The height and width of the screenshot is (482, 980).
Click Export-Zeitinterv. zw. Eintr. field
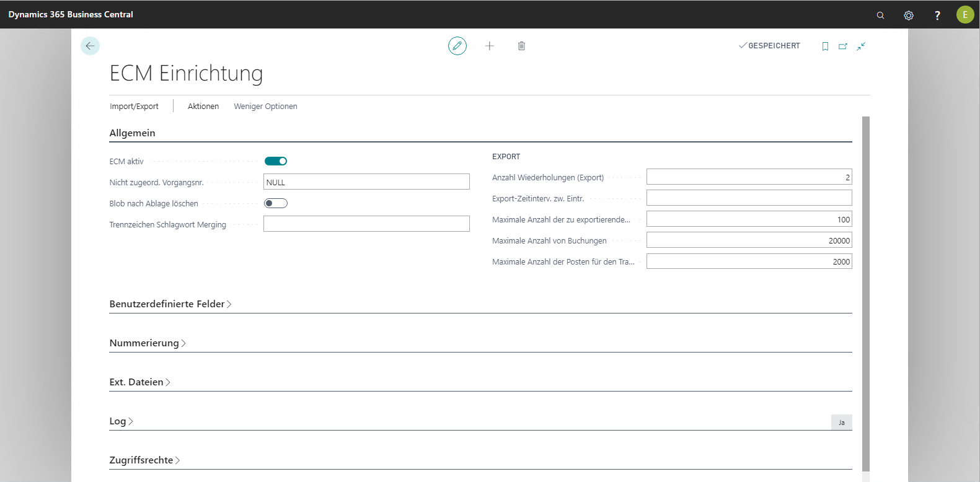click(x=749, y=198)
